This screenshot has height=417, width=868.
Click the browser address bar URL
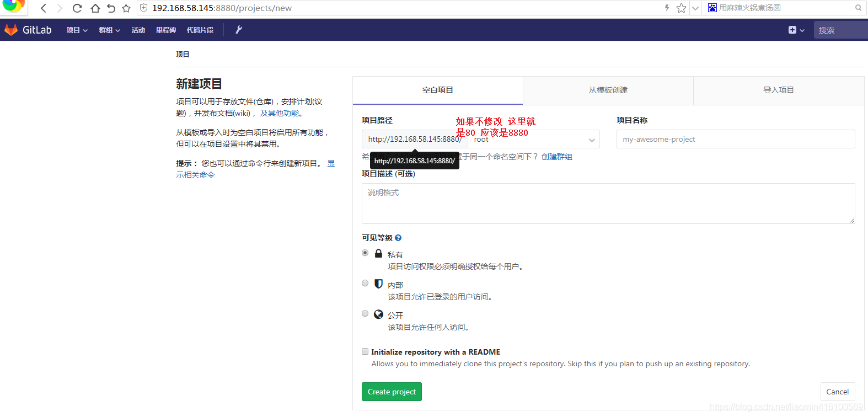point(222,8)
